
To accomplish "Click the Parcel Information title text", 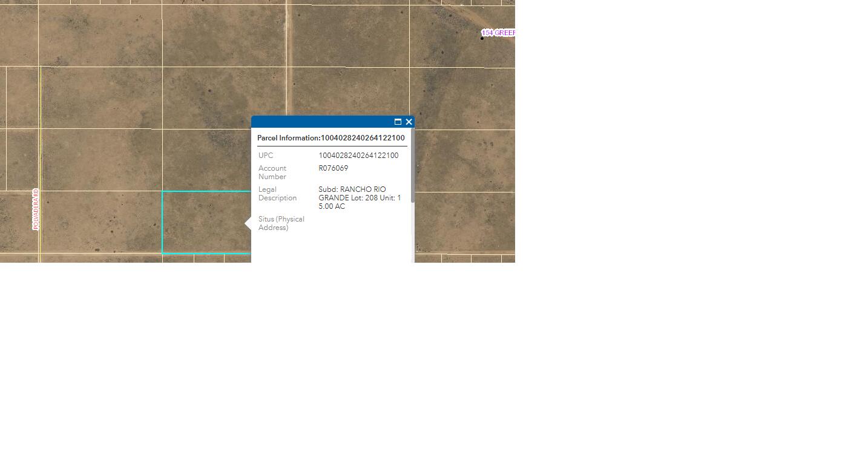I will [331, 138].
